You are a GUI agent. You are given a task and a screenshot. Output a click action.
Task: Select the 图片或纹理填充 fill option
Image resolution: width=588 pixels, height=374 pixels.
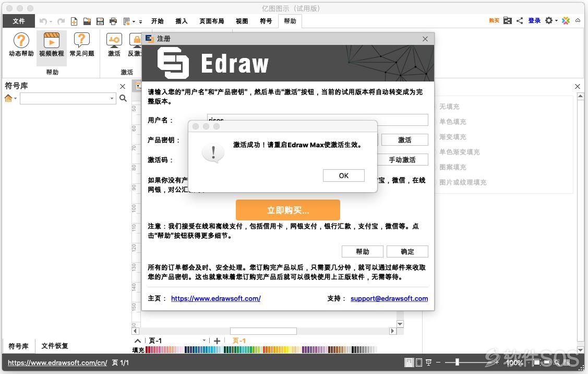(x=463, y=182)
